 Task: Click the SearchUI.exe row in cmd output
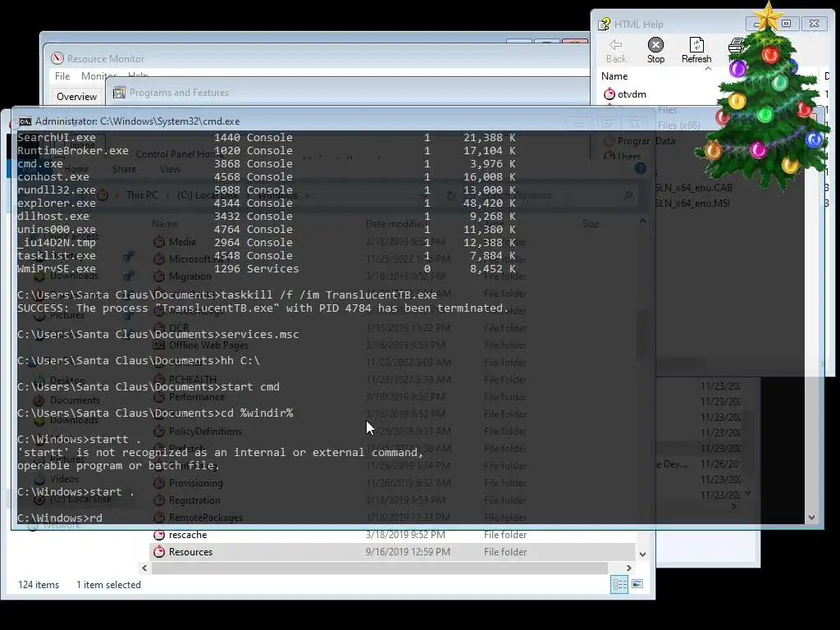pos(267,138)
